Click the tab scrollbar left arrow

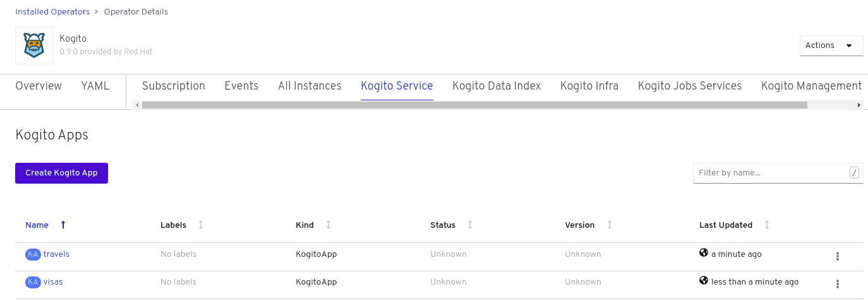click(x=137, y=105)
